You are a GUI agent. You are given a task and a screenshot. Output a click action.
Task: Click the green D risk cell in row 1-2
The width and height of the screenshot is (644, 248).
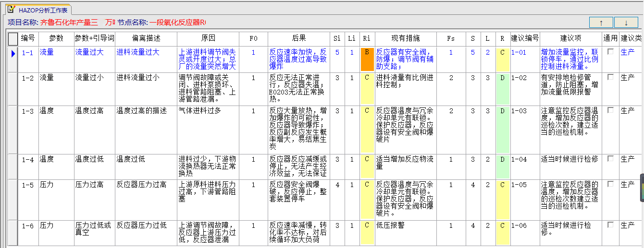click(x=502, y=89)
